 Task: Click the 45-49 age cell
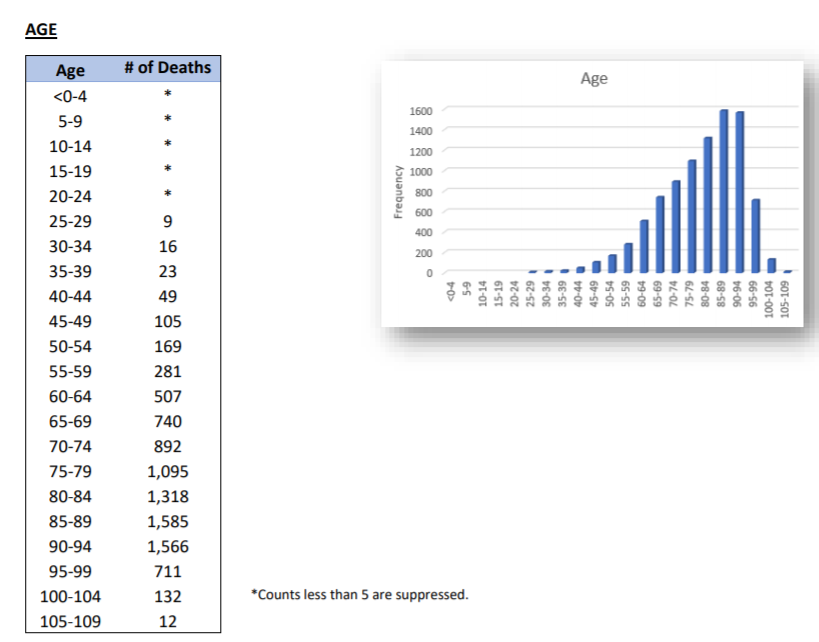pos(70,322)
